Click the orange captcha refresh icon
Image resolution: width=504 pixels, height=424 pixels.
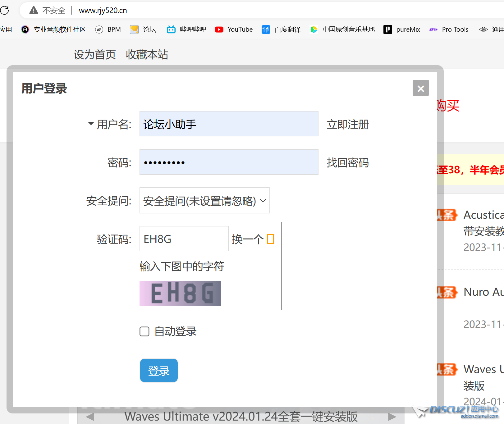271,239
